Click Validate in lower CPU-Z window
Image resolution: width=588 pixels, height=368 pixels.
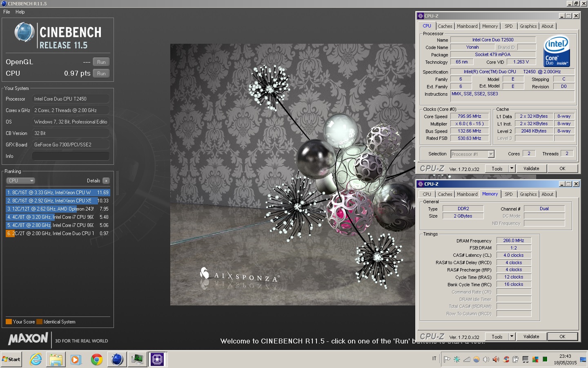click(531, 337)
